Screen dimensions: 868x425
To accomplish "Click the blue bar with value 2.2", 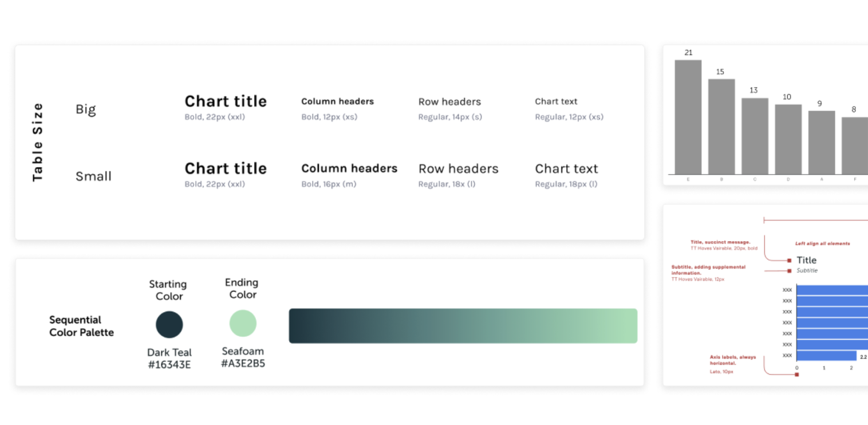I will pyautogui.click(x=826, y=356).
